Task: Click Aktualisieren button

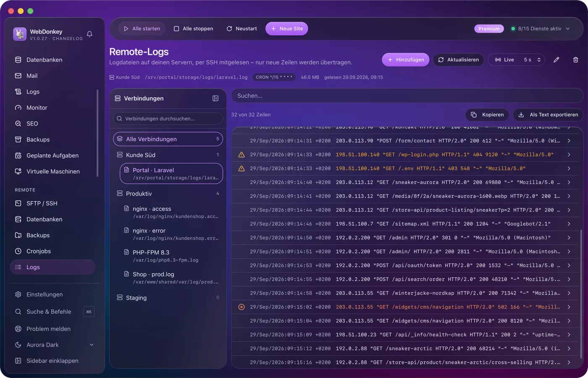Action: 458,60
